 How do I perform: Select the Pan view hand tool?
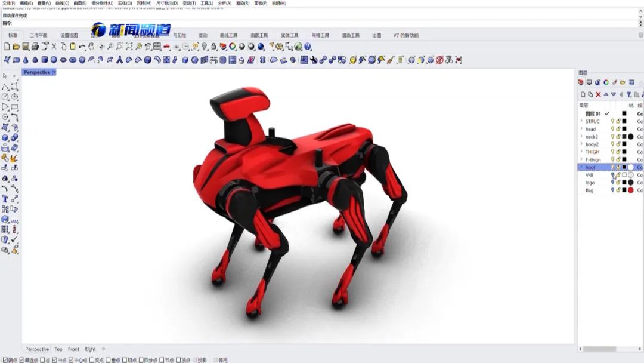(92, 47)
